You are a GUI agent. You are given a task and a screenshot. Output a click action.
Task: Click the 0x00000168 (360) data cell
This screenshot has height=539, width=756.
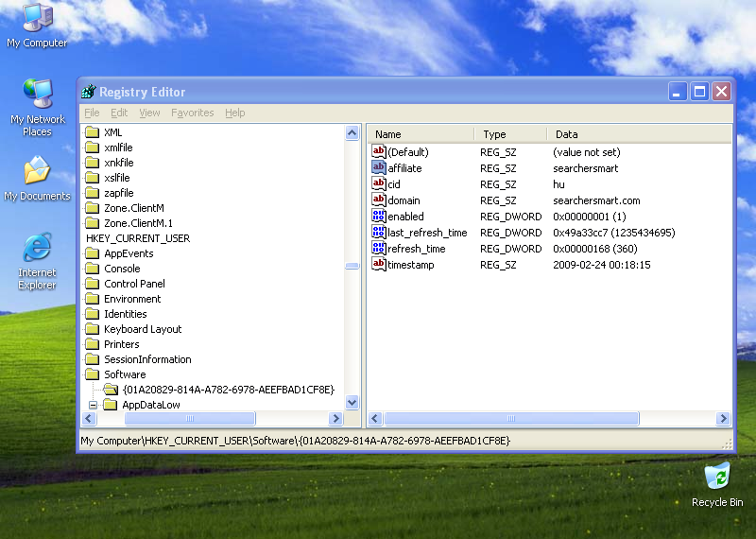click(x=595, y=249)
